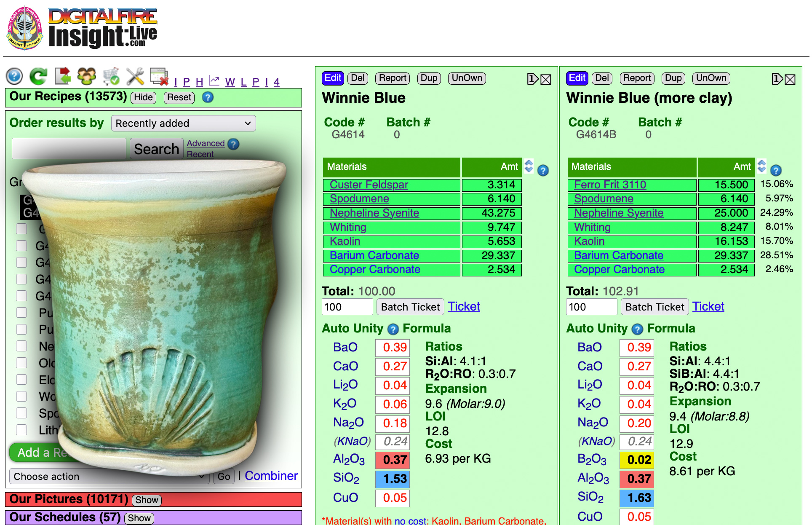
Task: Click the close-windows icon with red X
Action: click(159, 76)
